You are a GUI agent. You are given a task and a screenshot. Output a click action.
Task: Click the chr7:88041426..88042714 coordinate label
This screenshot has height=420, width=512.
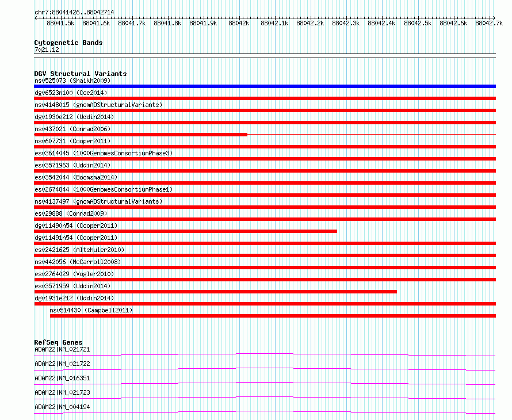point(74,13)
